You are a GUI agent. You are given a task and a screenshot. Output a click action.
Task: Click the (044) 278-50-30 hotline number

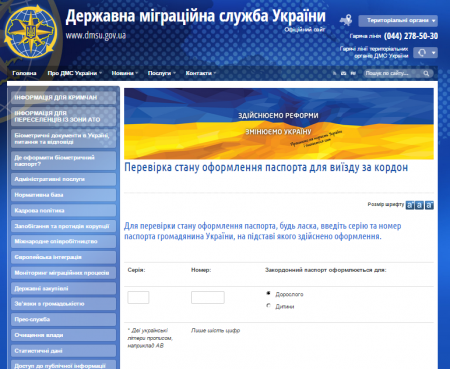click(x=411, y=36)
